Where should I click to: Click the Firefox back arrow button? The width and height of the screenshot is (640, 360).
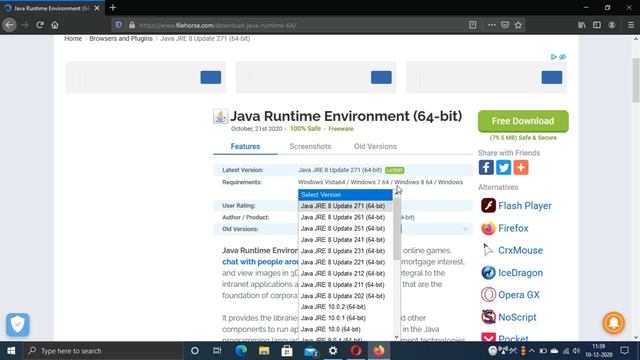coord(9,25)
